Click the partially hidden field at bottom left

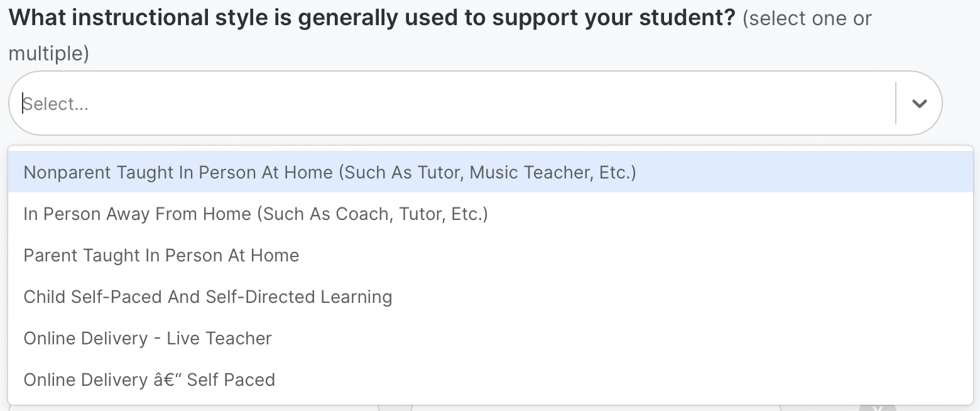(x=188, y=408)
